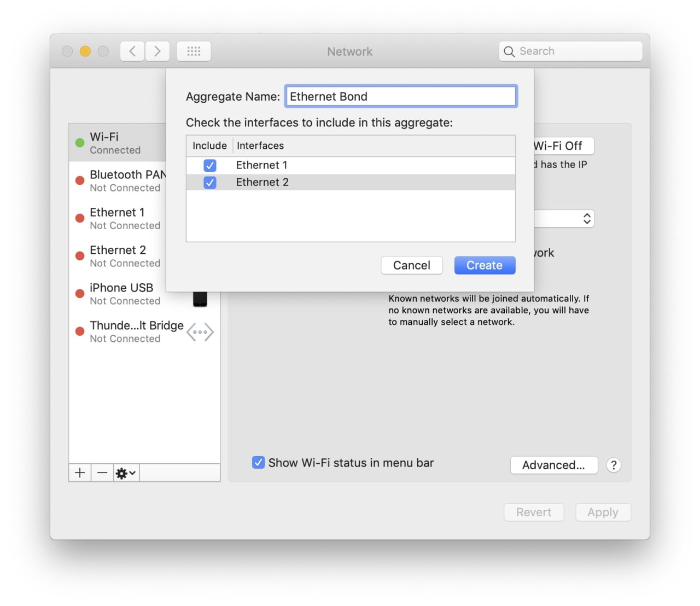This screenshot has height=606, width=700.
Task: Click the back arrow in the toolbar
Action: coord(132,51)
